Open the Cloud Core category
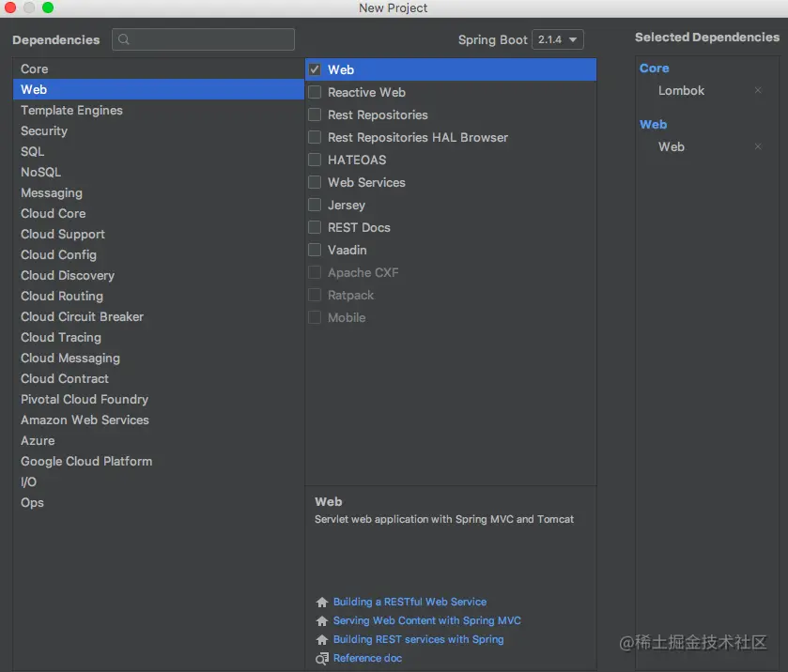This screenshot has width=788, height=672. click(x=159, y=213)
